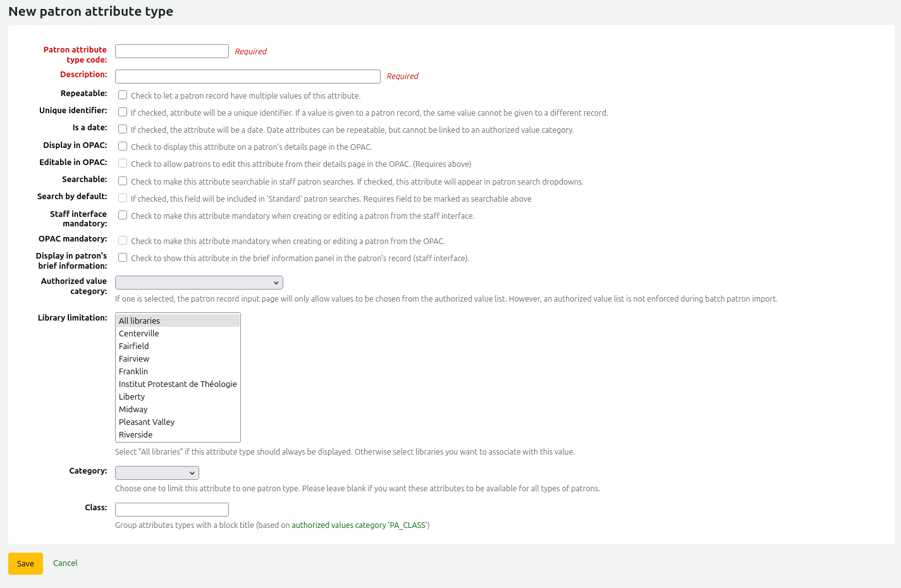This screenshot has height=588, width=901.
Task: Select "Institut Protestant de Théologie"
Action: pos(177,384)
